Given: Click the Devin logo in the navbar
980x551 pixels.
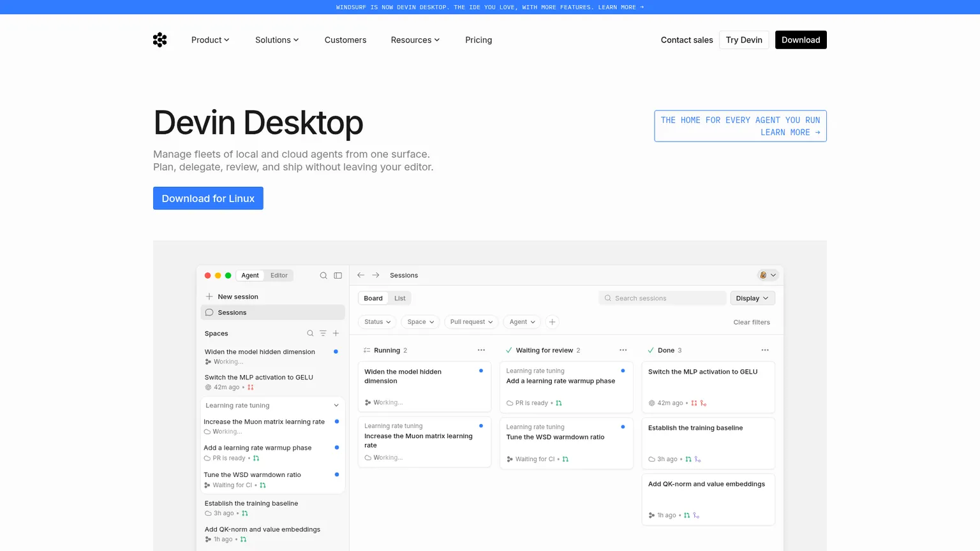Looking at the screenshot, I should (160, 40).
